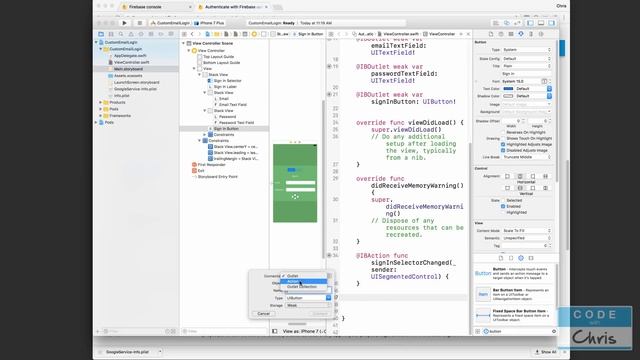Viewport: 640px width, 360px height.
Task: Click the Text Color swatch
Action: [x=508, y=89]
